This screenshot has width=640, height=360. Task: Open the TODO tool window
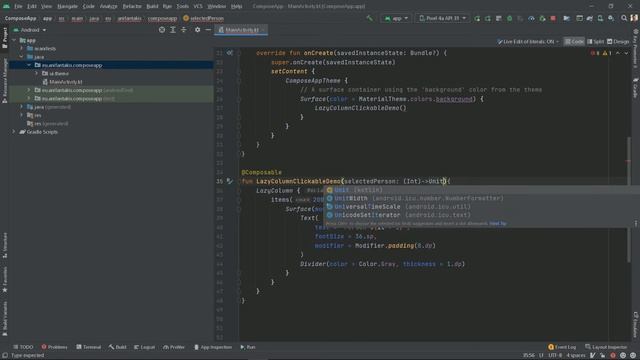click(23, 347)
